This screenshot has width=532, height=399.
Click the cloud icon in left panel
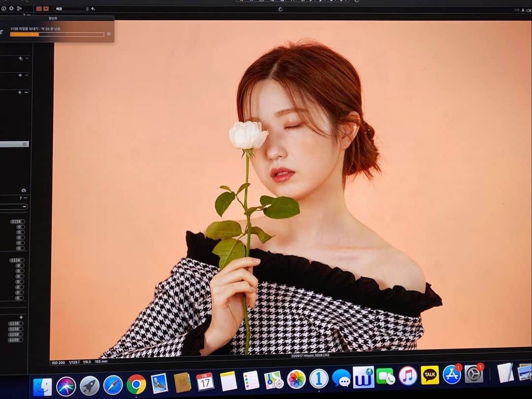pos(24,190)
